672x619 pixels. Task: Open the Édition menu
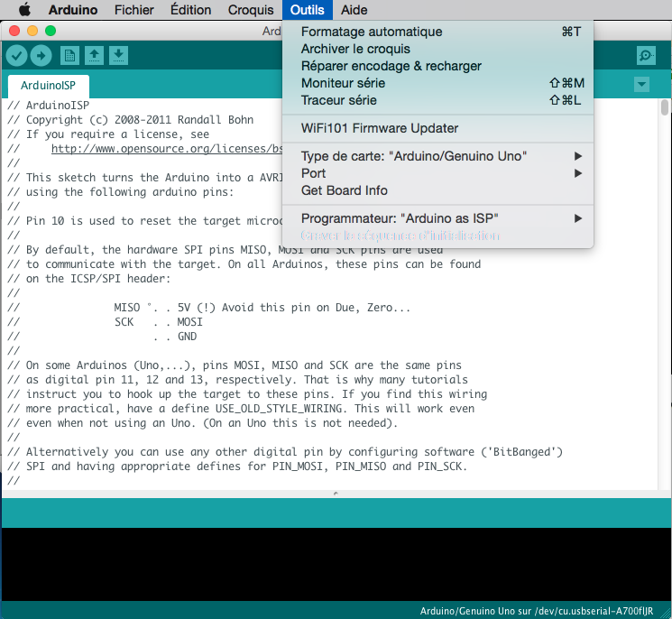tap(190, 10)
